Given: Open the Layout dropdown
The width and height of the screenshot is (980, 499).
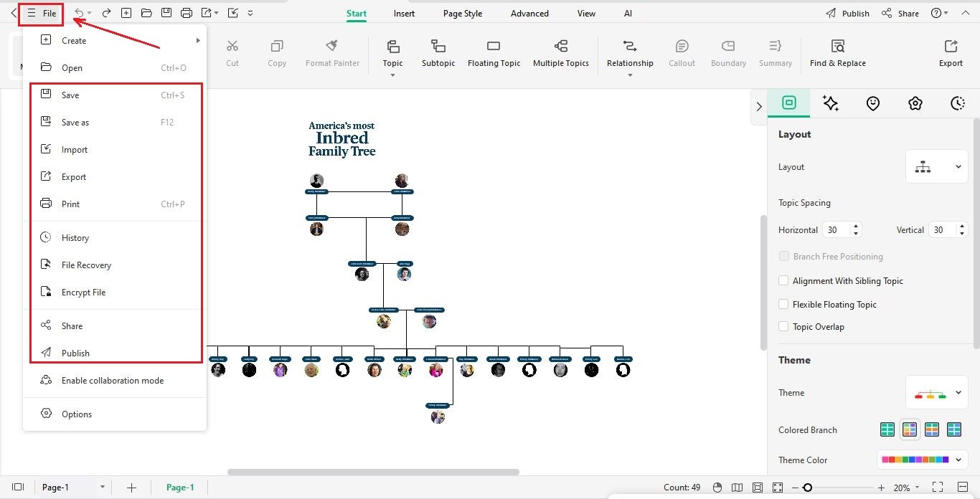Looking at the screenshot, I should click(x=937, y=167).
